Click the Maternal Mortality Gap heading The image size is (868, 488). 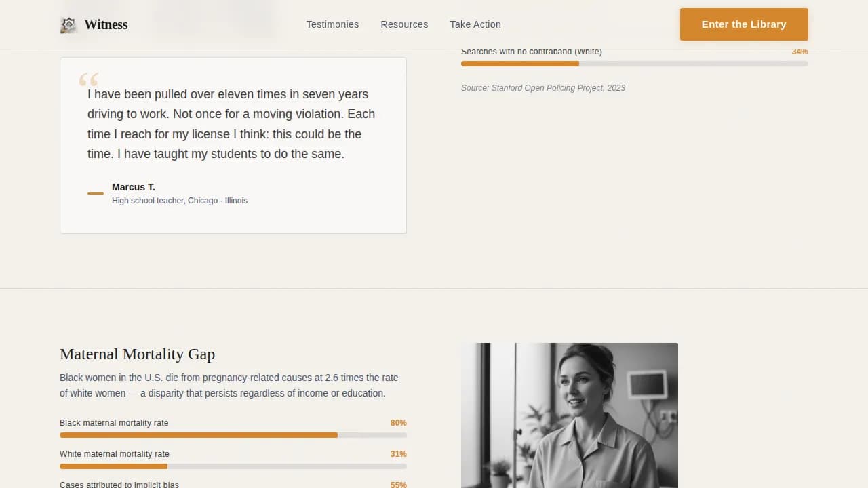(x=137, y=354)
